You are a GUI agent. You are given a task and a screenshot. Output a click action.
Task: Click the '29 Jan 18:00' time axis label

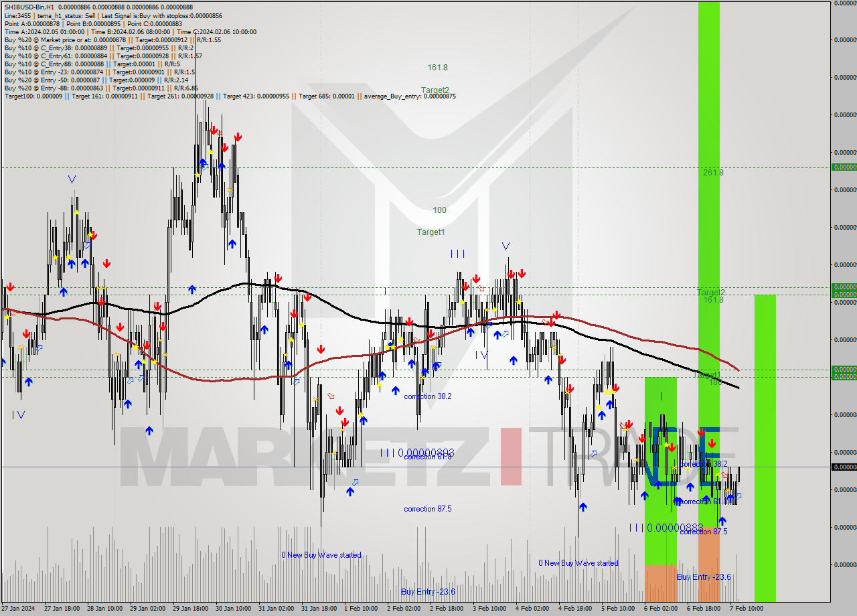pyautogui.click(x=191, y=609)
